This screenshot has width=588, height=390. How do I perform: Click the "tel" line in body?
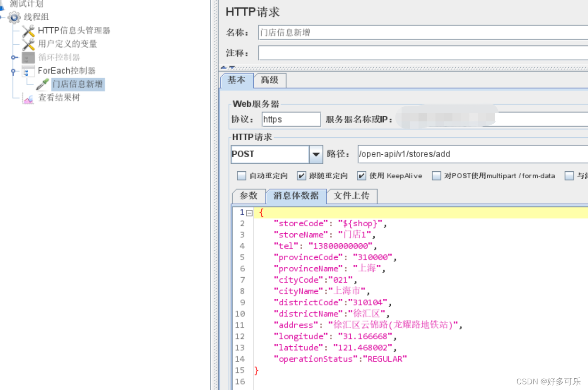pyautogui.click(x=325, y=246)
